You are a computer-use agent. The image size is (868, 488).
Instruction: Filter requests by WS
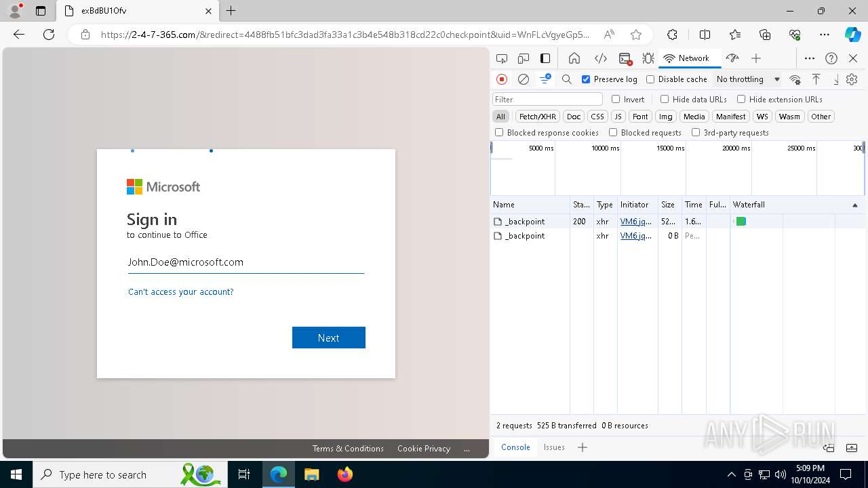[762, 117]
